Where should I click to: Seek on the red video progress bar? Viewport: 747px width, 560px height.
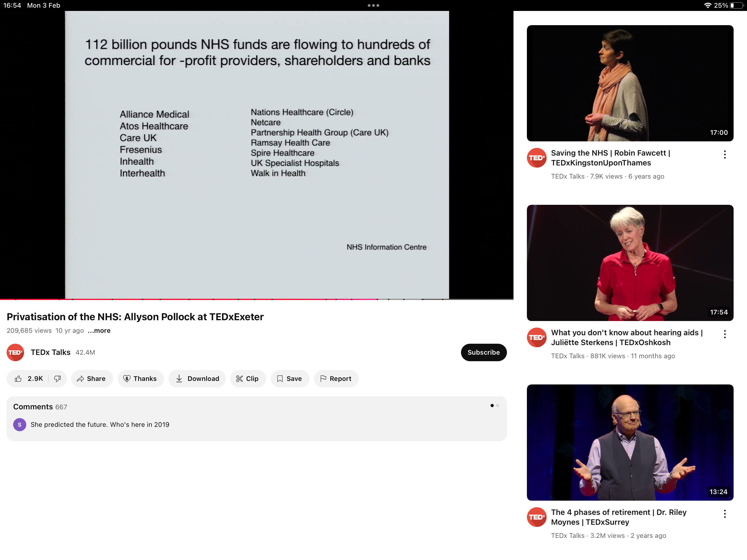click(x=257, y=299)
